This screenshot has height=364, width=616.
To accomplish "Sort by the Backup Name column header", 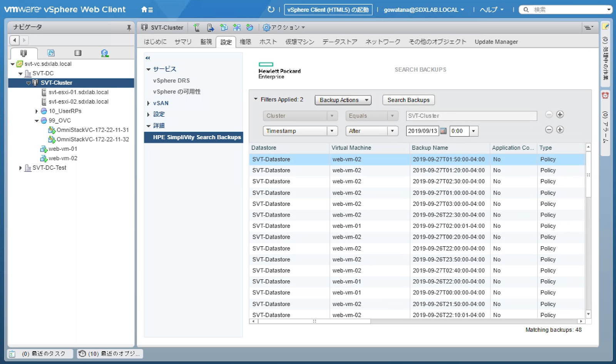I will pyautogui.click(x=449, y=148).
